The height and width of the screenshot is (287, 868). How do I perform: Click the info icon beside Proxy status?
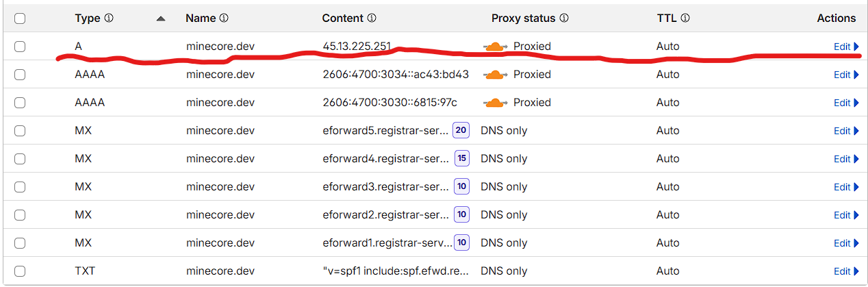click(x=564, y=18)
